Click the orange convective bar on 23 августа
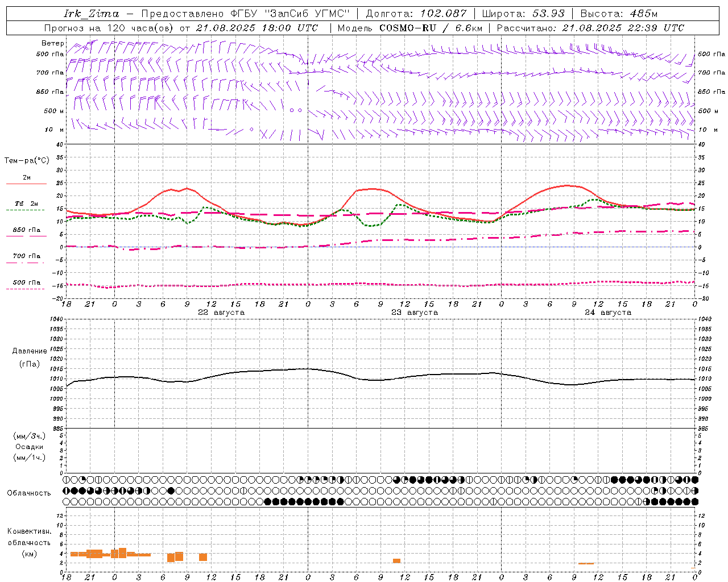This screenshot has height=582, width=728. [x=396, y=561]
